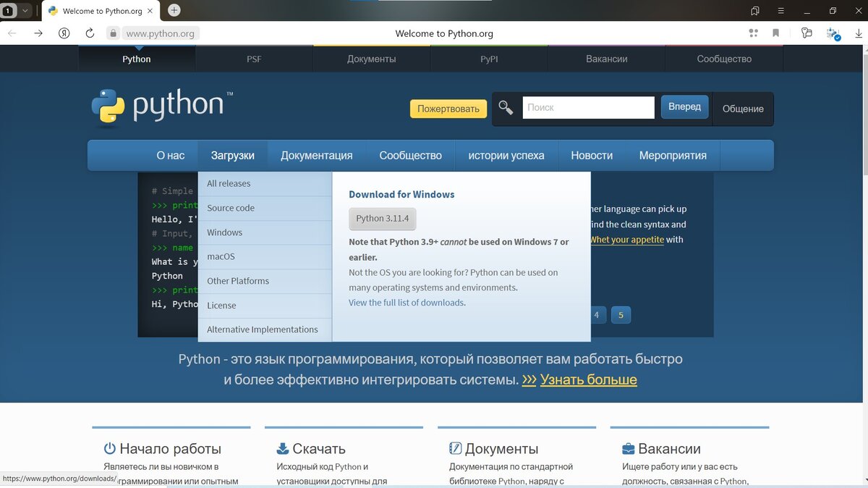868x488 pixels.
Task: Select the PyPI top tab
Action: tap(489, 59)
